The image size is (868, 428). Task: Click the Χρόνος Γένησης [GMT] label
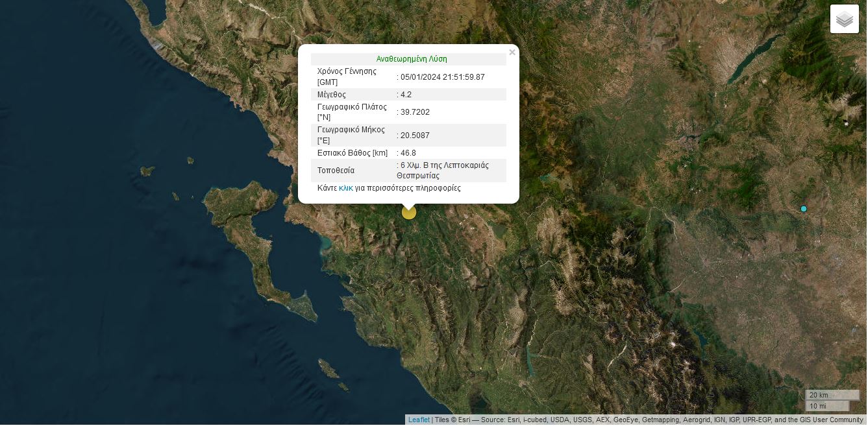click(x=347, y=77)
